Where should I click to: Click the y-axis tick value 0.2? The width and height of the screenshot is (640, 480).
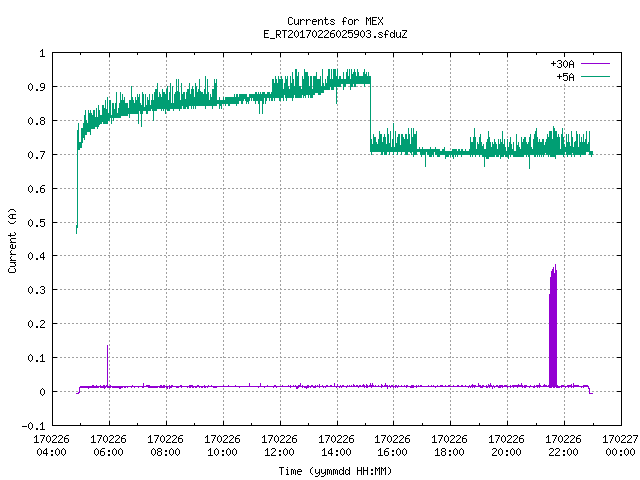(x=36, y=324)
